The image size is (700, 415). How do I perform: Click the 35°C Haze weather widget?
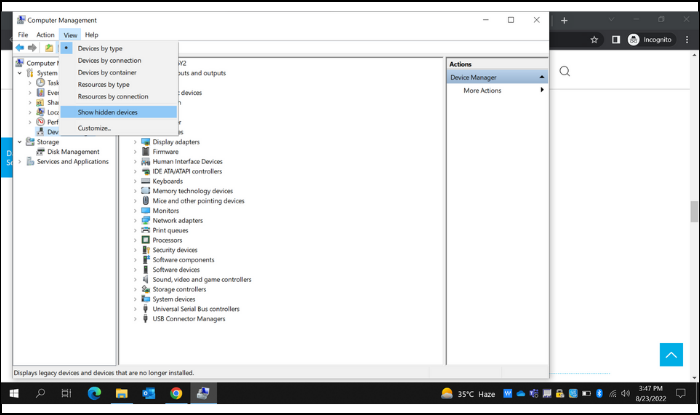pos(468,394)
